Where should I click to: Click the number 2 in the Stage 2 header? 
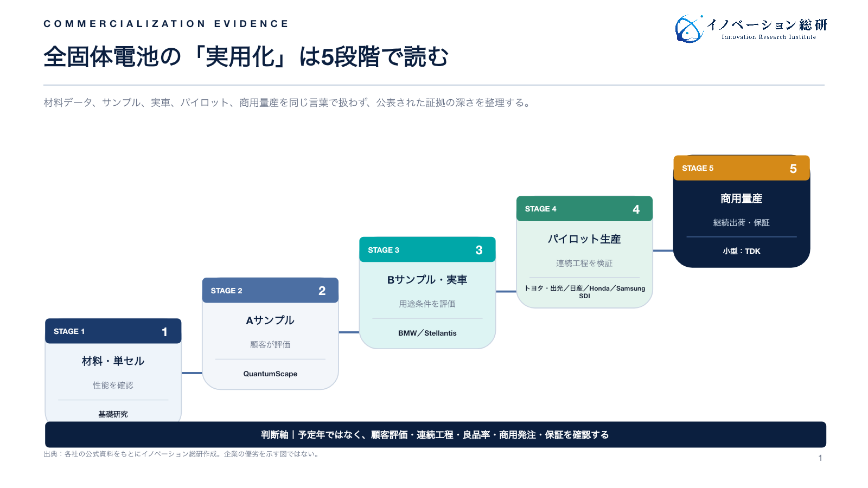coord(322,291)
